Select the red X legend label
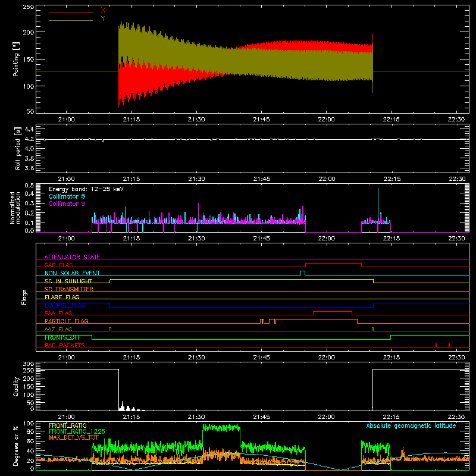The width and height of the screenshot is (476, 476). point(103,11)
